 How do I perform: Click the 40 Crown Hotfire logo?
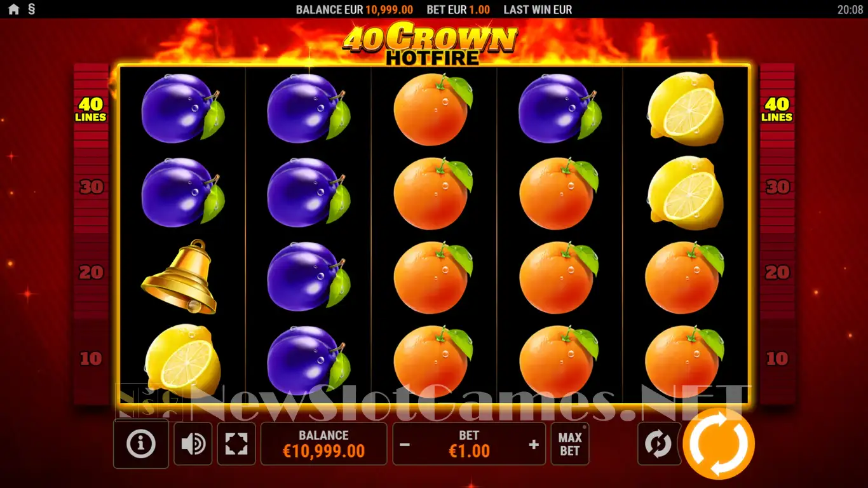pos(430,43)
